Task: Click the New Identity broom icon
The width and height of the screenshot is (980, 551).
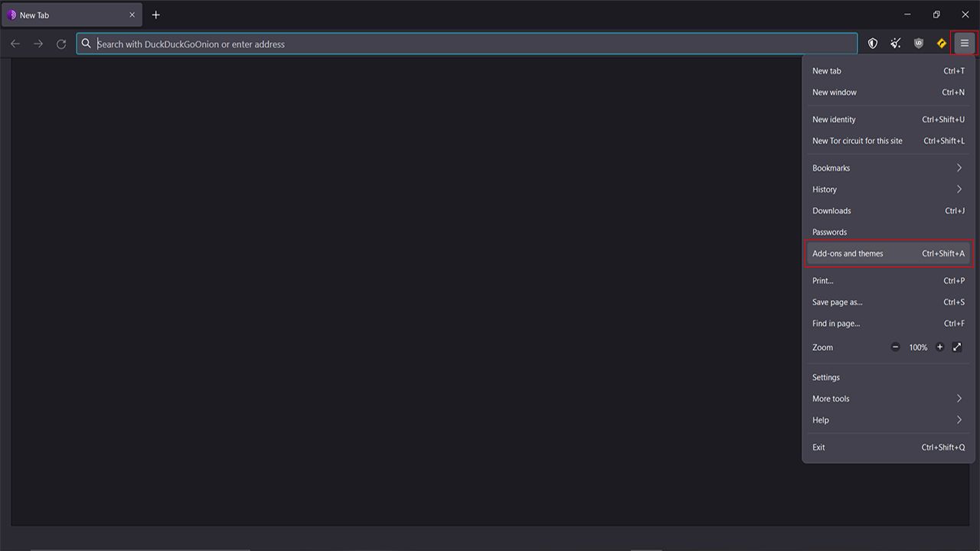Action: (x=895, y=44)
